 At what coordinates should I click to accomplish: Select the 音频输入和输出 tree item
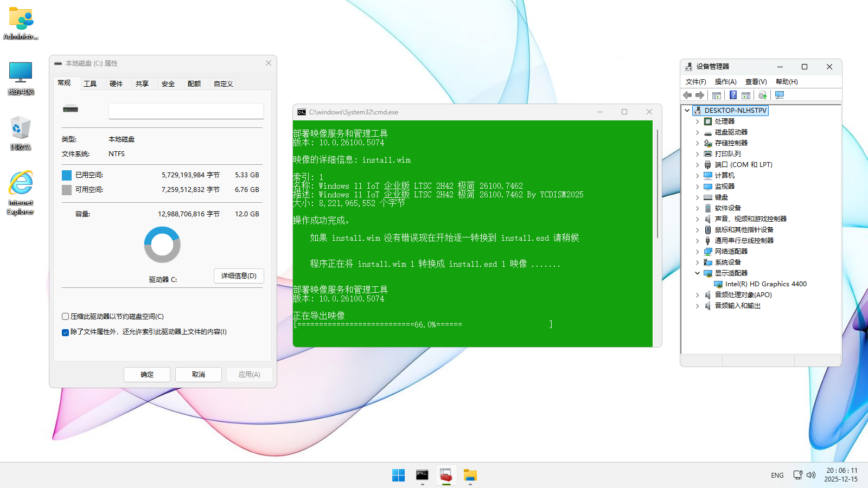[737, 306]
